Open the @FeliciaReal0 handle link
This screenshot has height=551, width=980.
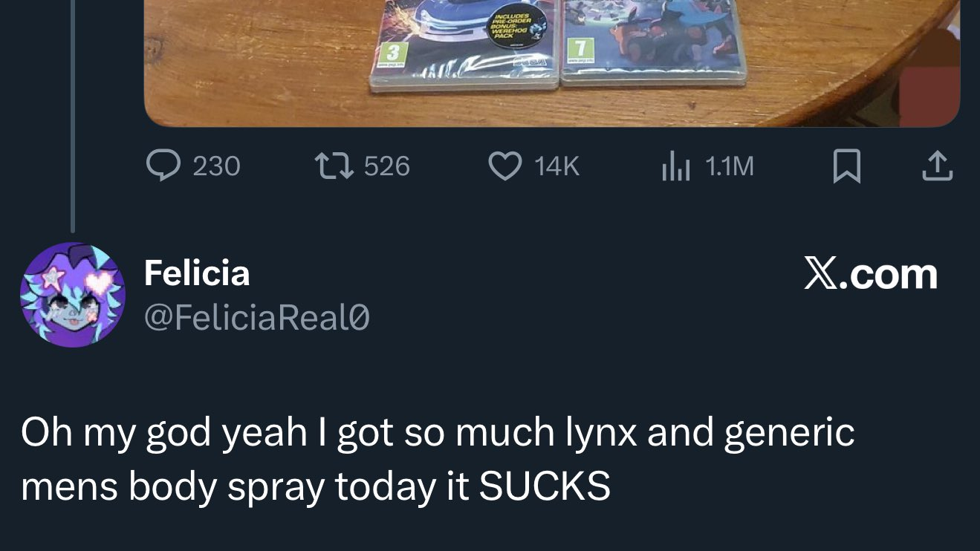(257, 319)
